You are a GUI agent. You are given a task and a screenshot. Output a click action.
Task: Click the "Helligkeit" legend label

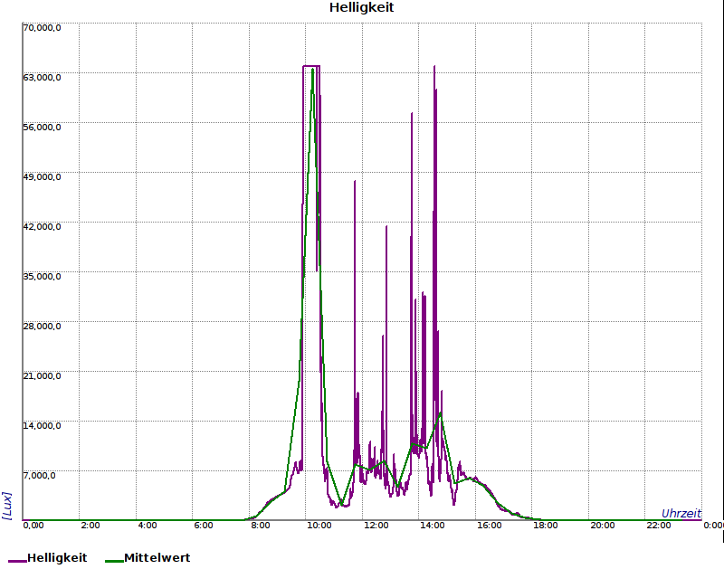[57, 557]
